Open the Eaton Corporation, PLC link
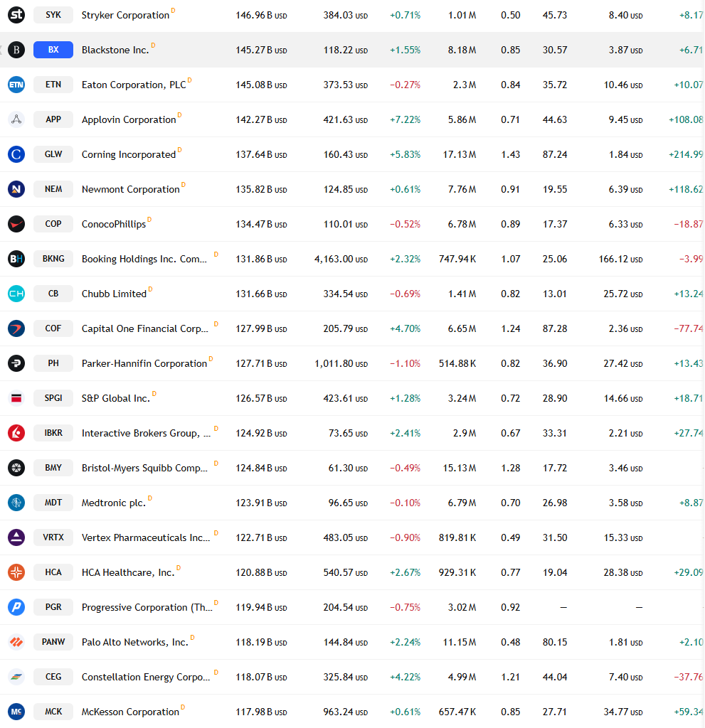The image size is (705, 728). pos(134,85)
